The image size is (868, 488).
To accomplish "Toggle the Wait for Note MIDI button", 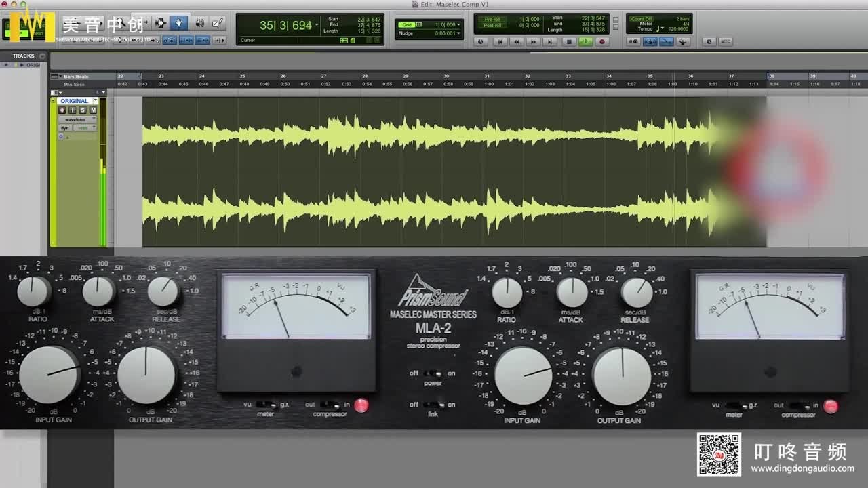I will click(x=634, y=42).
